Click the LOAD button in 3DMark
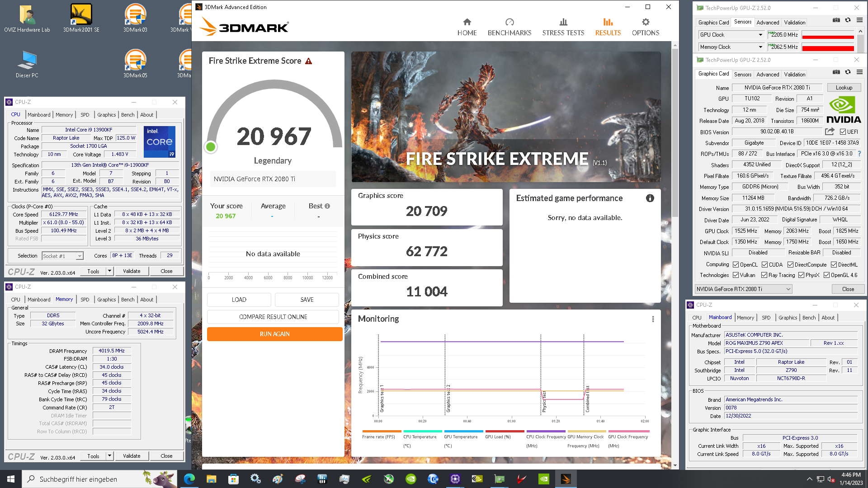Screen dimensions: 868x488 [x=239, y=300]
